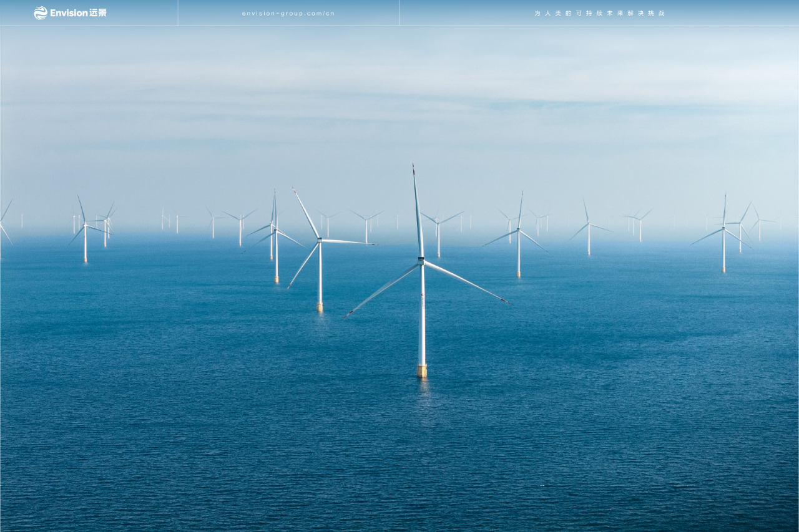Click the white tower of the nearest turbine
The width and height of the screenshot is (799, 532).
pyautogui.click(x=422, y=318)
